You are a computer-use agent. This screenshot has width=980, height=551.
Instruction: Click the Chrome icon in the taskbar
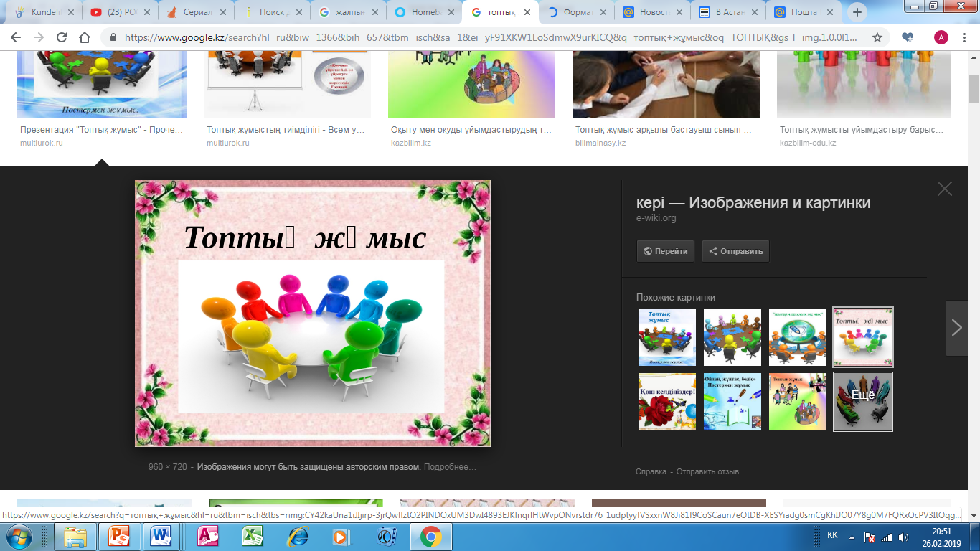click(x=430, y=537)
